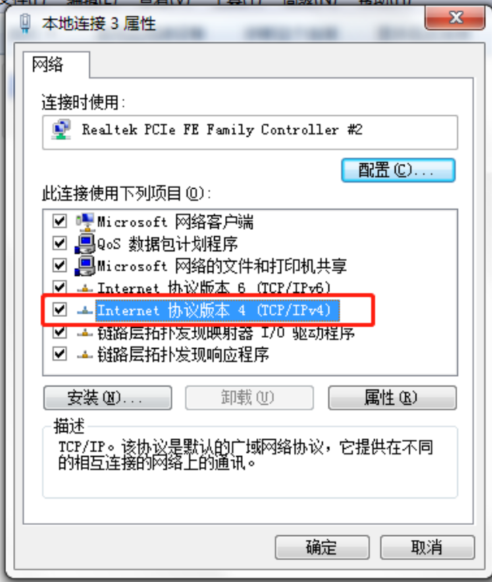Click the TCP/IPv4 protocol icon
Screen dimensions: 492x582
[85, 310]
